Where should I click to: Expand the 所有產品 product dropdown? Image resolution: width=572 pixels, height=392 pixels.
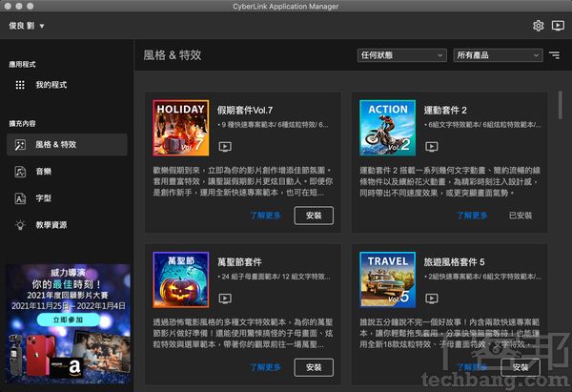[x=498, y=55]
